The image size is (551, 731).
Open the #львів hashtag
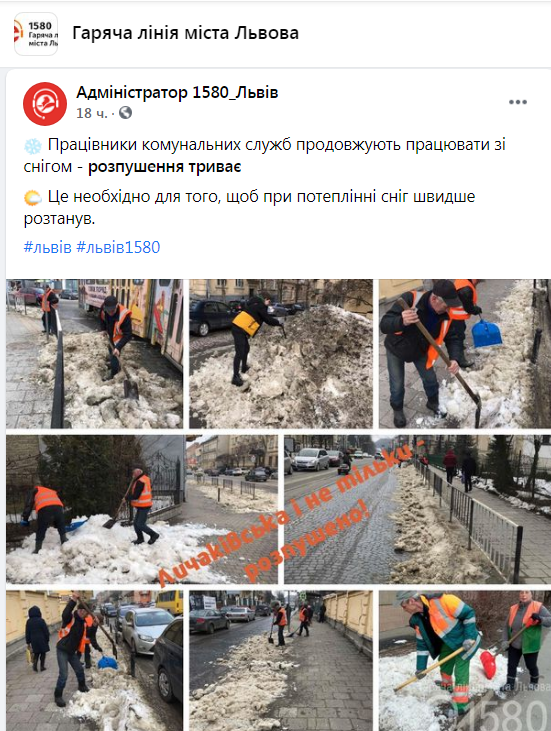pyautogui.click(x=48, y=247)
